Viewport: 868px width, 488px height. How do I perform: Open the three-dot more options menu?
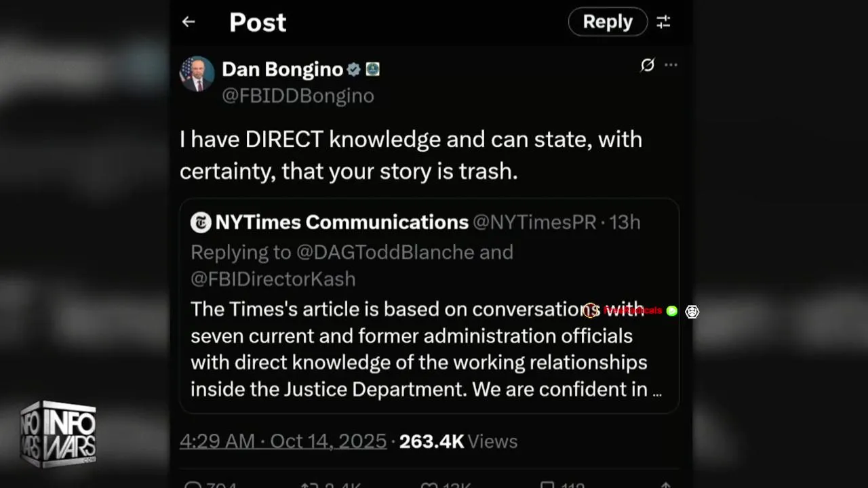click(x=671, y=65)
